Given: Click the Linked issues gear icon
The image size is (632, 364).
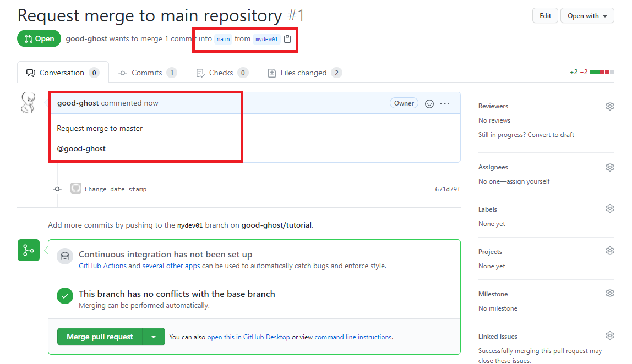Looking at the screenshot, I should 609,335.
